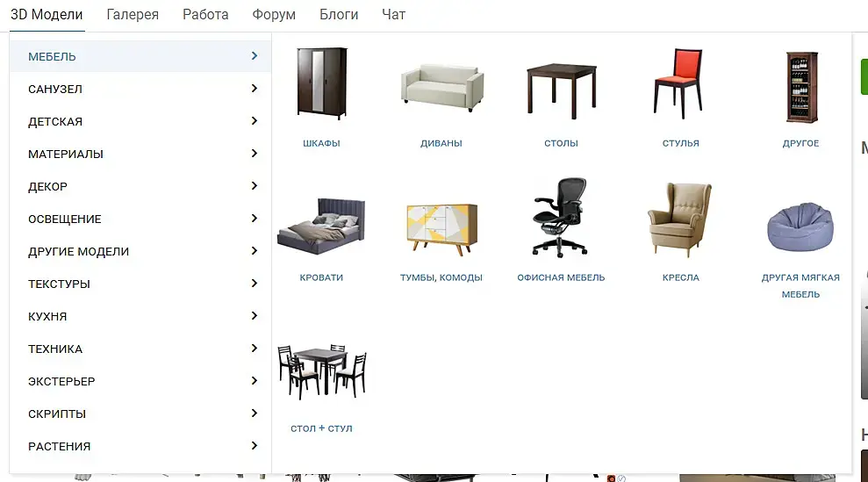Select the beige armchair Кресла image

pos(680,219)
